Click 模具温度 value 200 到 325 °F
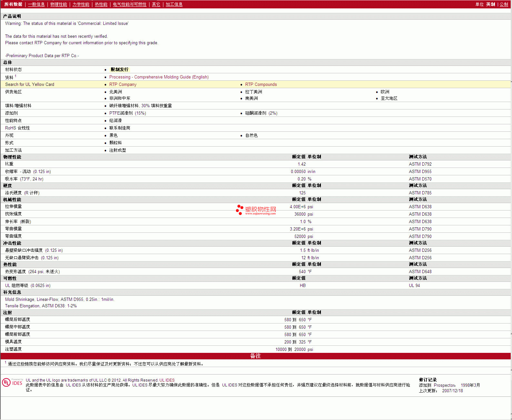 (x=298, y=342)
